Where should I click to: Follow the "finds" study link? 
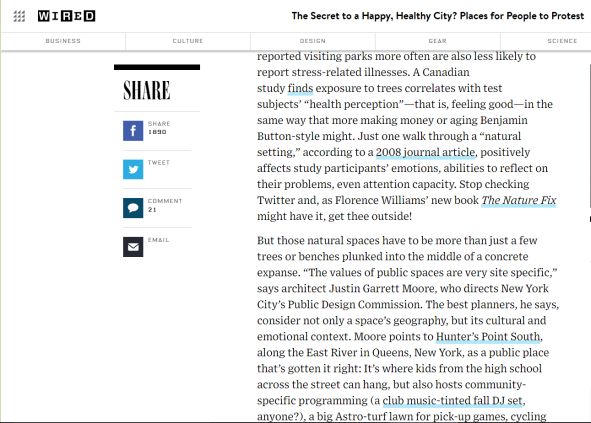point(300,88)
